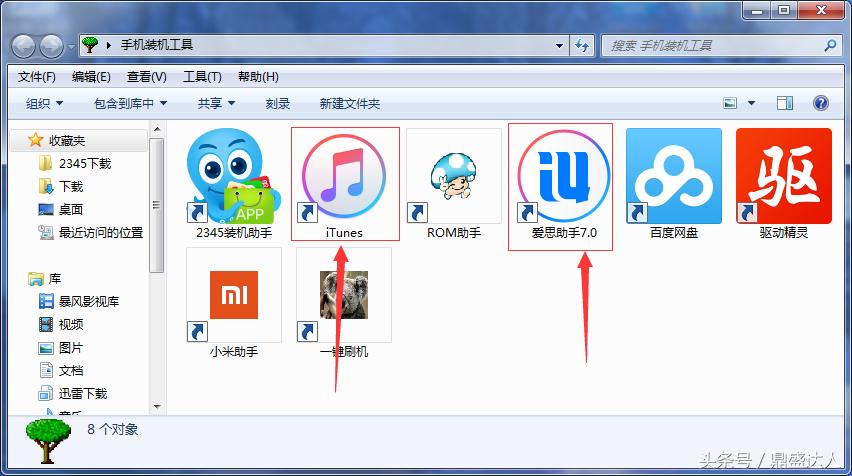852x476 pixels.
Task: Click the Back navigation arrow
Action: pos(23,46)
